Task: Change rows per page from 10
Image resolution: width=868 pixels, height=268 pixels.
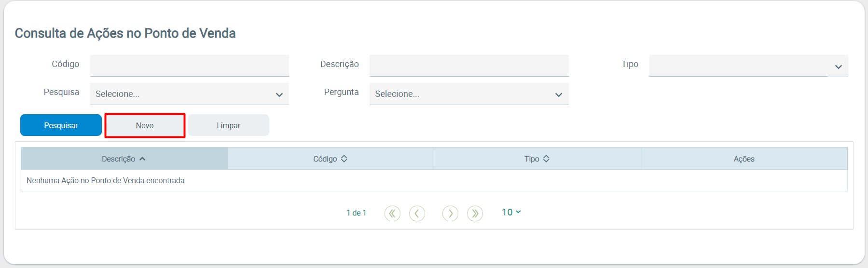Action: [x=511, y=212]
